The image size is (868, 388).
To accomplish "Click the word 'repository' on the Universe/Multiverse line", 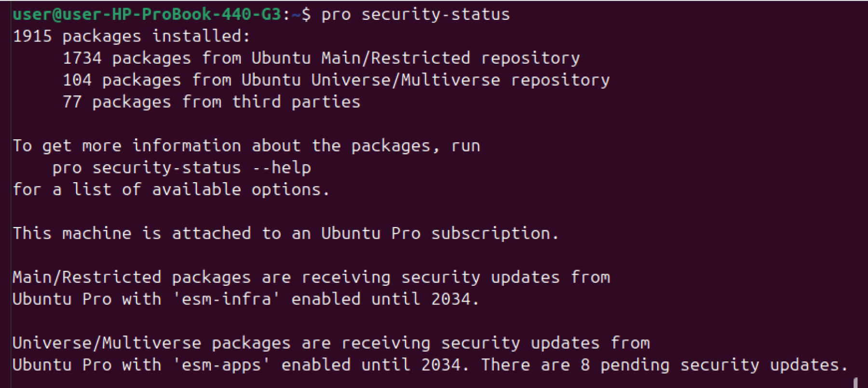I will coord(560,80).
